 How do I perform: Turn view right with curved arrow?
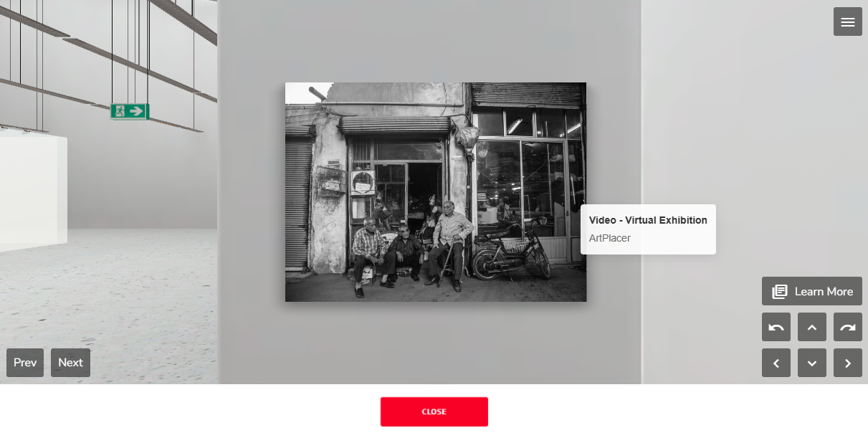848,327
